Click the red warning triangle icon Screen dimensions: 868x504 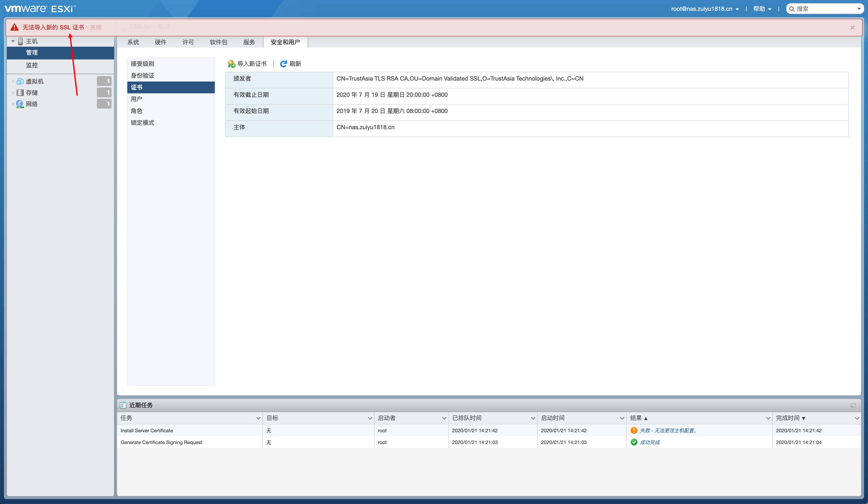14,27
